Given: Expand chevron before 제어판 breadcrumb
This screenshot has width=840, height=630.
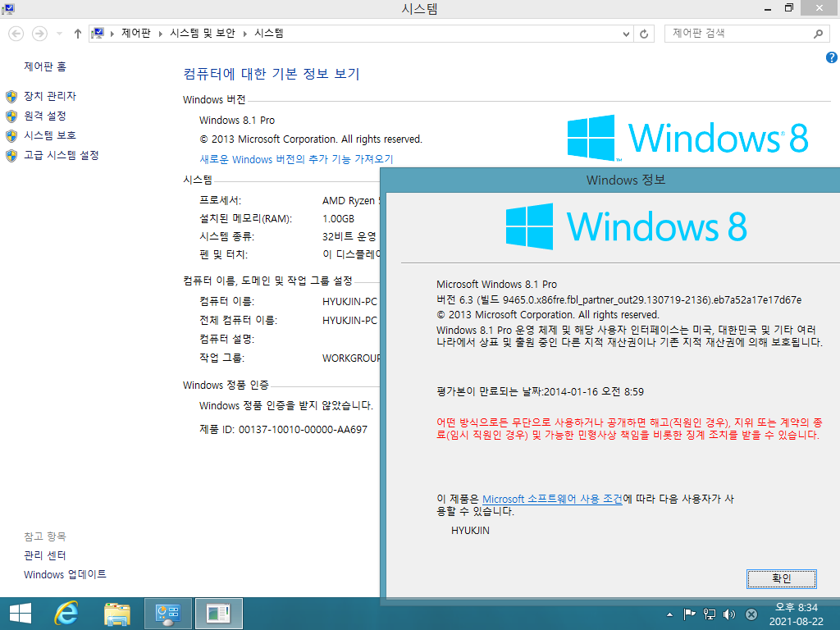Looking at the screenshot, I should point(112,34).
